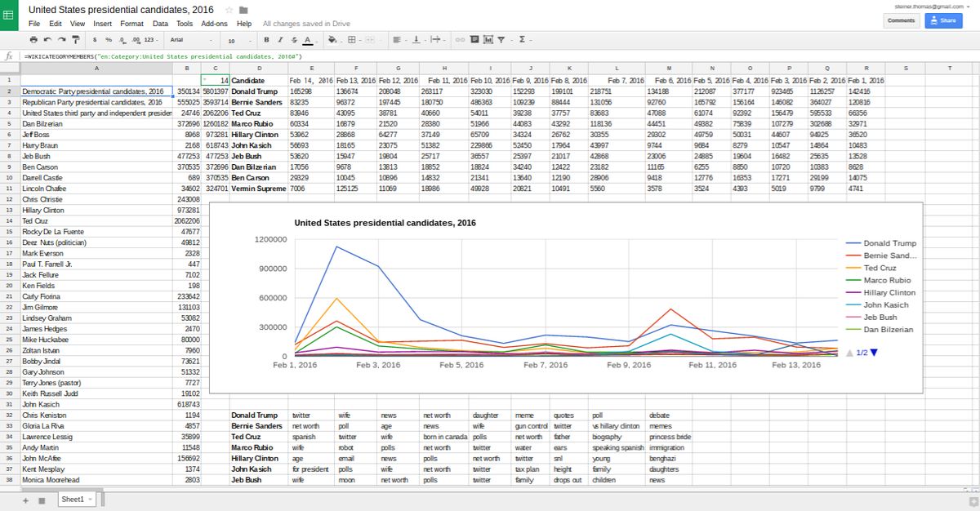This screenshot has height=511, width=980.
Task: Open the Sheets home icon
Action: [10, 16]
